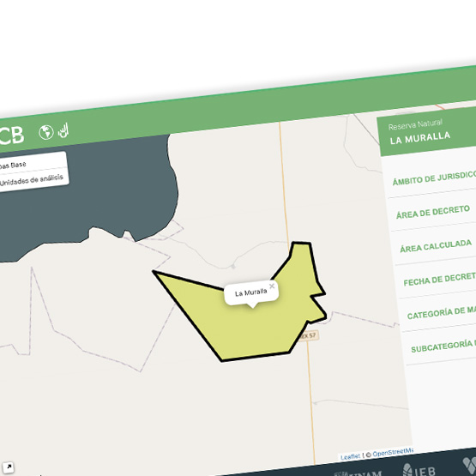Open the globe map icon in header

[46, 132]
